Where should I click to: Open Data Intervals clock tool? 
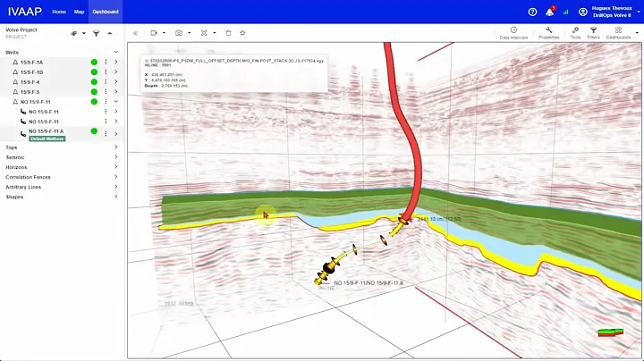tap(513, 33)
